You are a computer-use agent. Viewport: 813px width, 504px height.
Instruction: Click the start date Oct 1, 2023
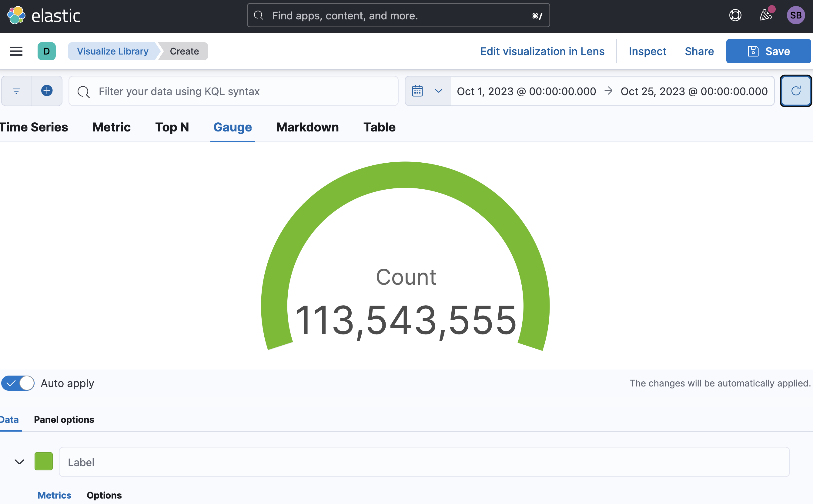coord(526,91)
